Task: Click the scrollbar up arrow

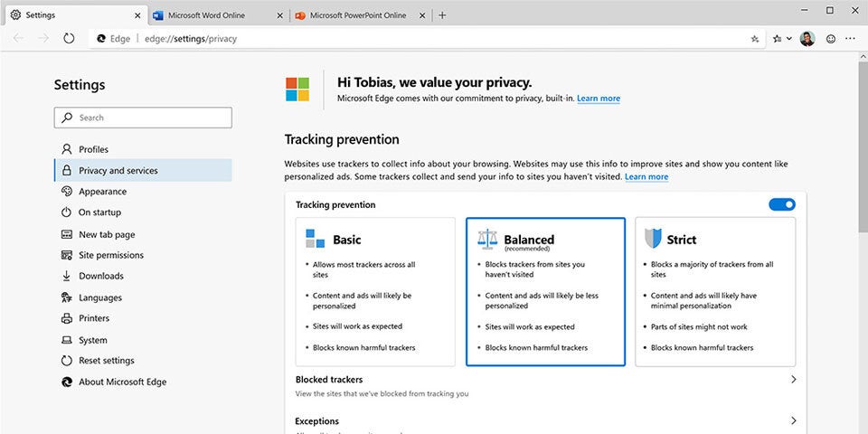Action: 863,56
